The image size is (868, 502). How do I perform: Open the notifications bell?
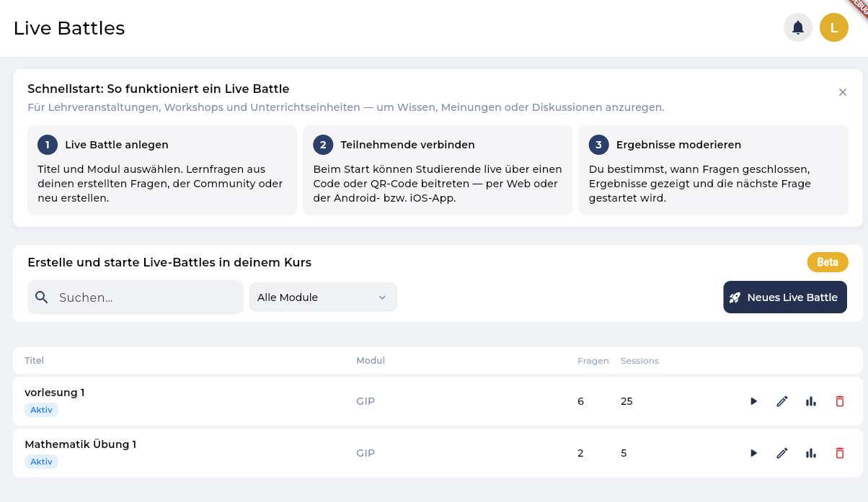[798, 28]
